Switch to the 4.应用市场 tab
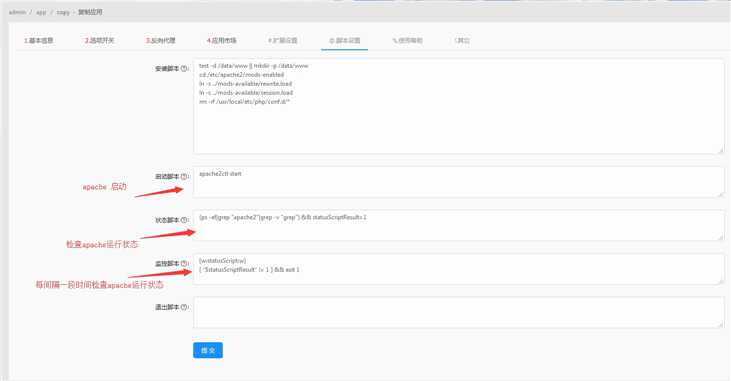The width and height of the screenshot is (731, 381). click(221, 41)
